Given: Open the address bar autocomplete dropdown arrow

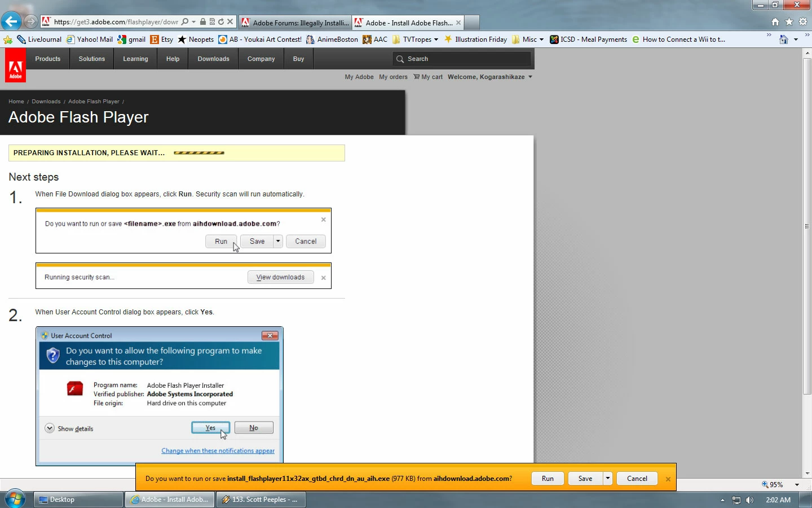Looking at the screenshot, I should click(193, 22).
